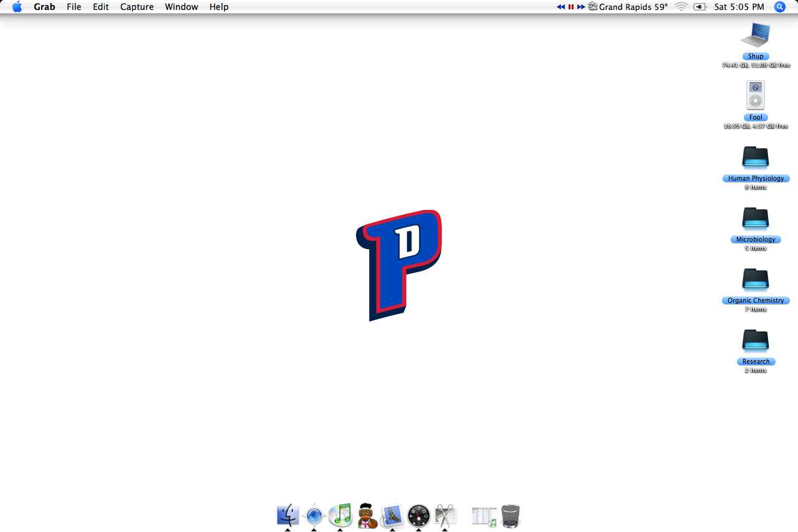Image resolution: width=798 pixels, height=532 pixels.
Task: Open Spotlight search in the menu bar
Action: (779, 7)
